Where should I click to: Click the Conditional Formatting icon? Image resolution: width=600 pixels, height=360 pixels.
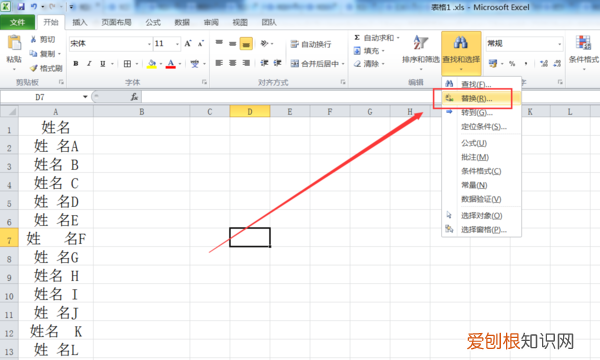[x=583, y=42]
